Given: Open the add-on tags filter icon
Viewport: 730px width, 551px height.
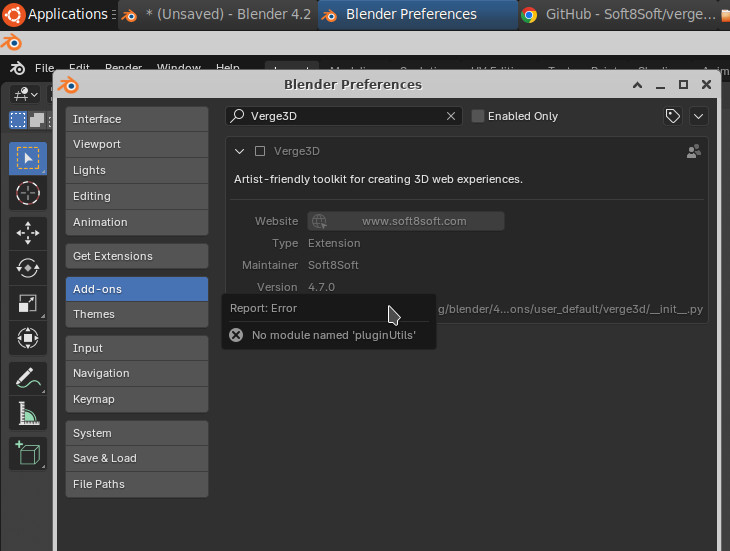Looking at the screenshot, I should (672, 116).
